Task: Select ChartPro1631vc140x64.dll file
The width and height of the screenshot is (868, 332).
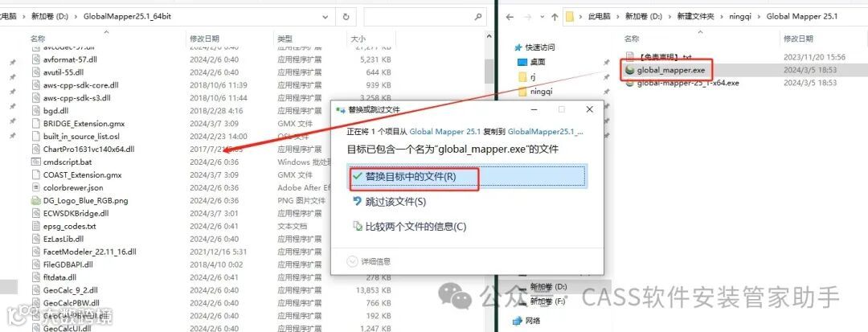Action: [x=88, y=149]
